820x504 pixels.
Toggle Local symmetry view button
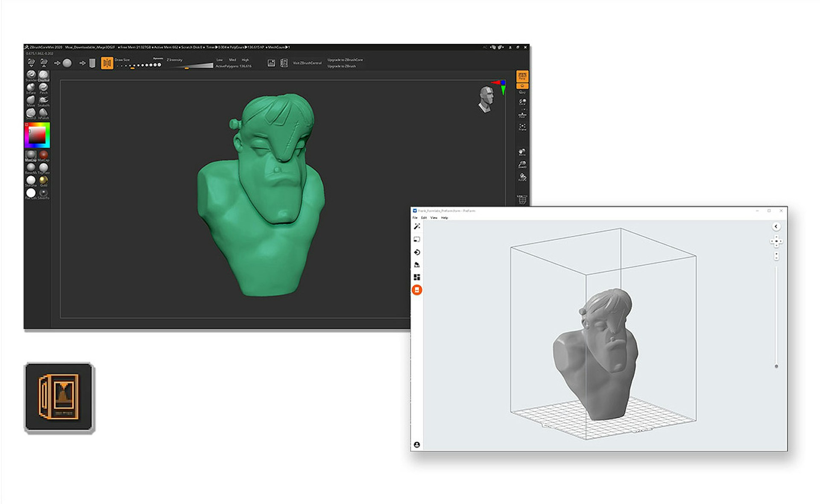[522, 102]
